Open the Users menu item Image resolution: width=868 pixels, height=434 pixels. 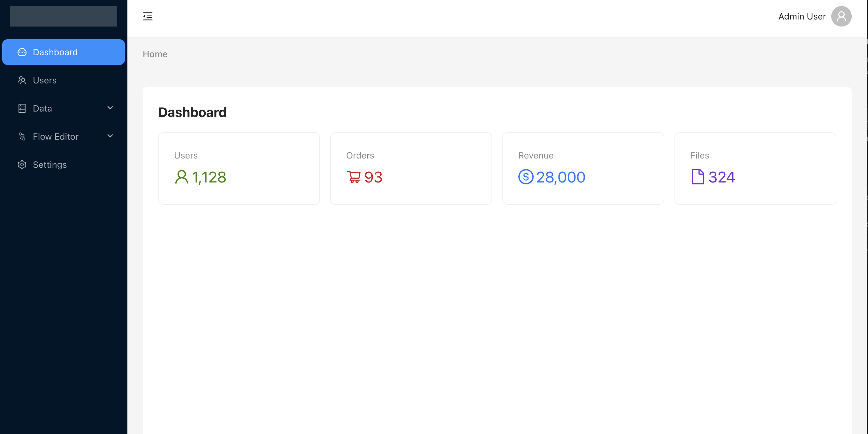pos(45,80)
